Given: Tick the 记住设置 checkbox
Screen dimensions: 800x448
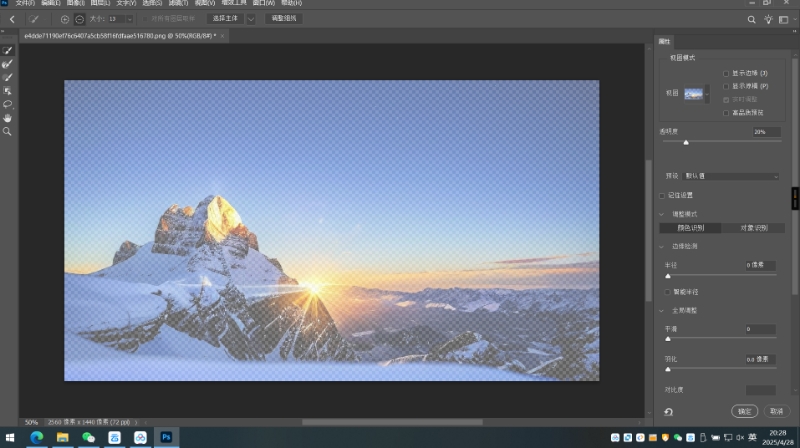Looking at the screenshot, I should pos(662,195).
